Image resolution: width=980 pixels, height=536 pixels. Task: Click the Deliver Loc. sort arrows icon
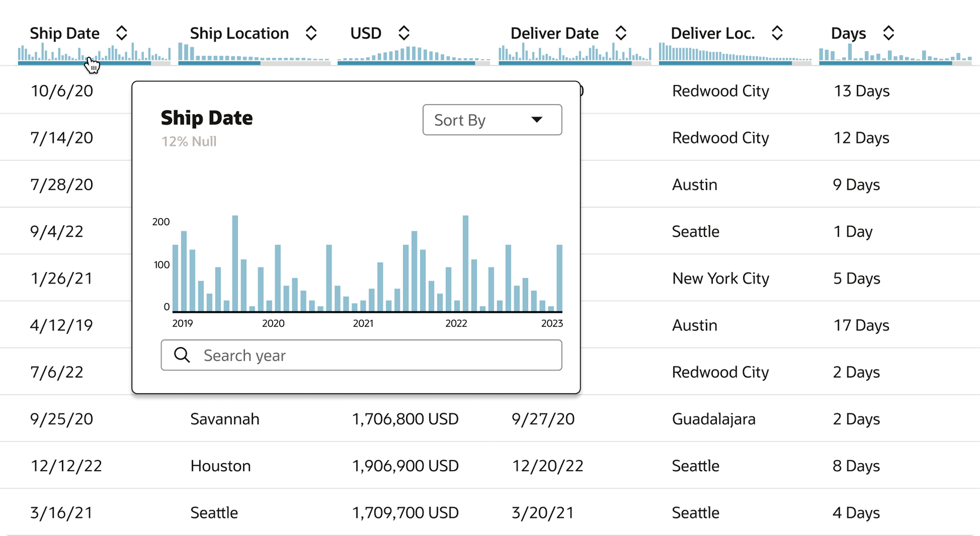click(x=778, y=34)
